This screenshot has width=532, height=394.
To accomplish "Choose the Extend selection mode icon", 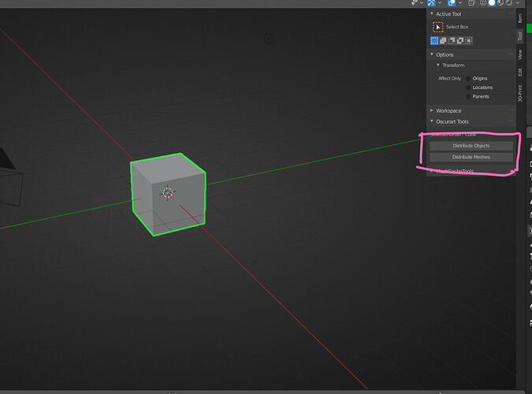I will [443, 41].
